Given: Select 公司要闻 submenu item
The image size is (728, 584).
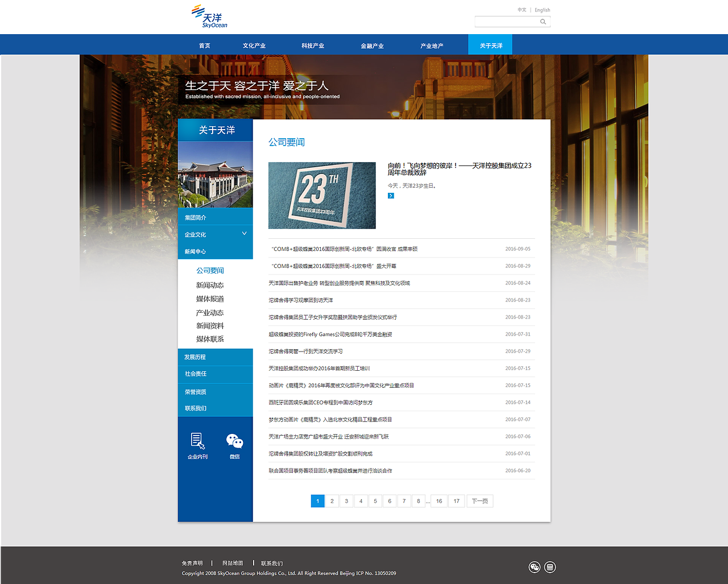Looking at the screenshot, I should tap(210, 271).
